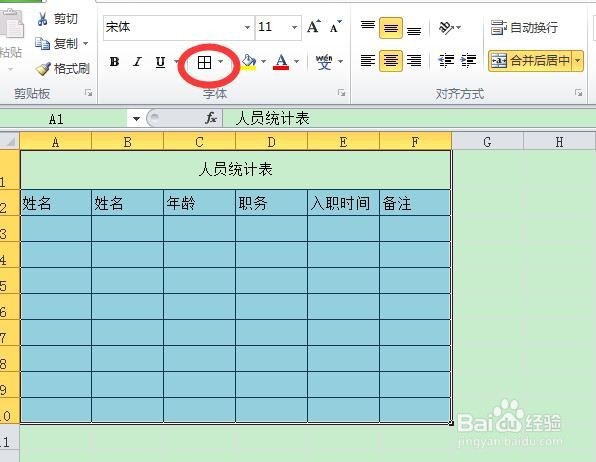
Task: Apply fill color with paint bucket
Action: coord(248,62)
